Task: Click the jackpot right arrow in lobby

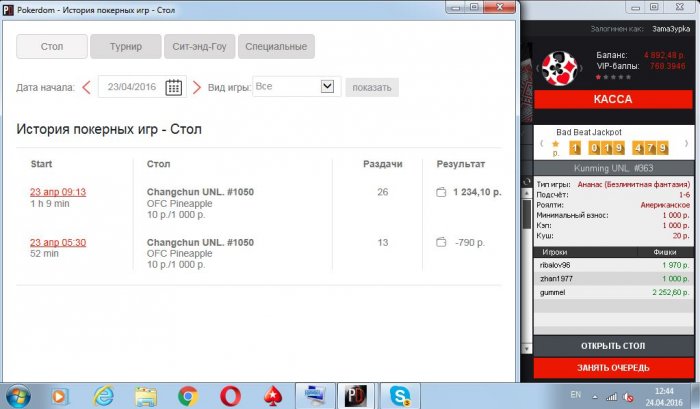Action: pos(686,144)
